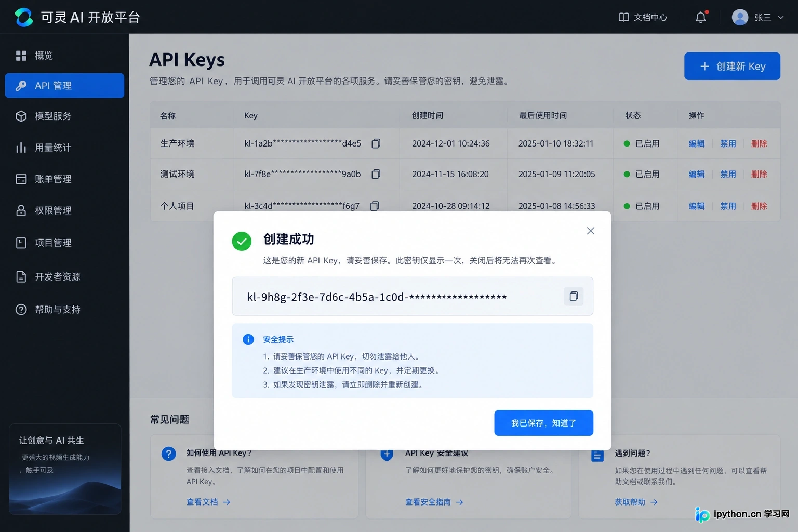Click the 让创意与 AI 共生 banner
This screenshot has width=798, height=532.
tap(65, 469)
